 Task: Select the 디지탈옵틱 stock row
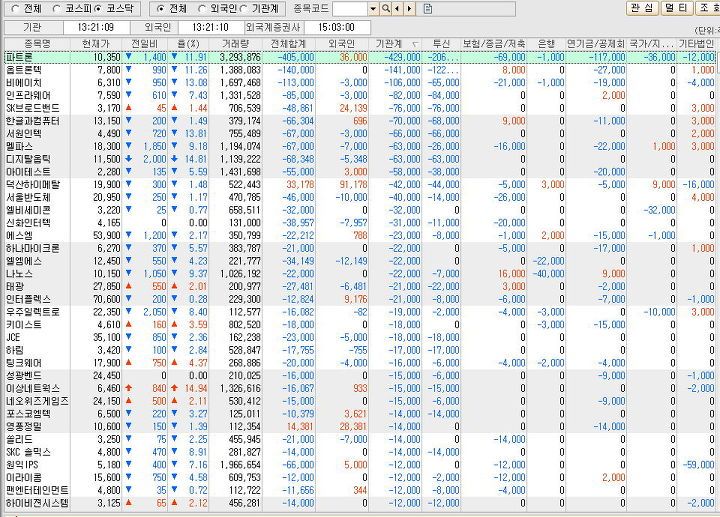[x=360, y=159]
